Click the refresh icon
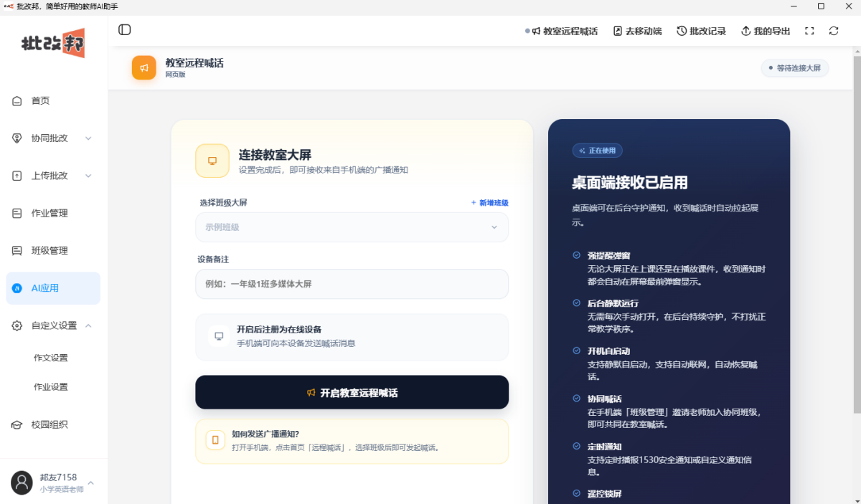 834,32
